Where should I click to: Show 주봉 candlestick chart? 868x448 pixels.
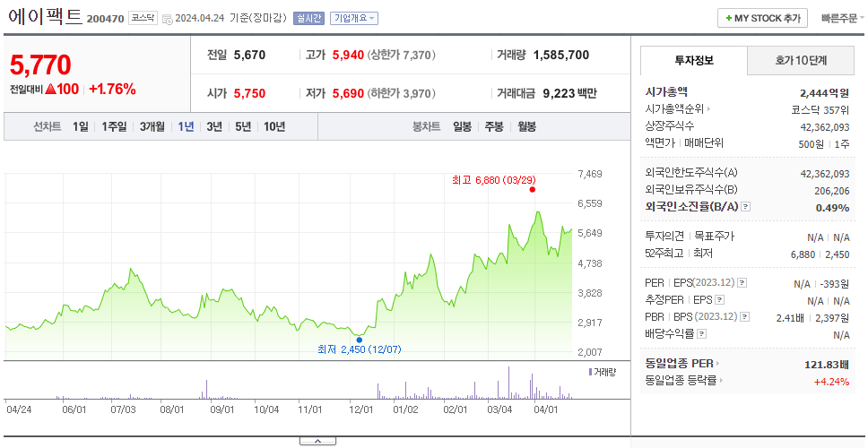pyautogui.click(x=494, y=126)
